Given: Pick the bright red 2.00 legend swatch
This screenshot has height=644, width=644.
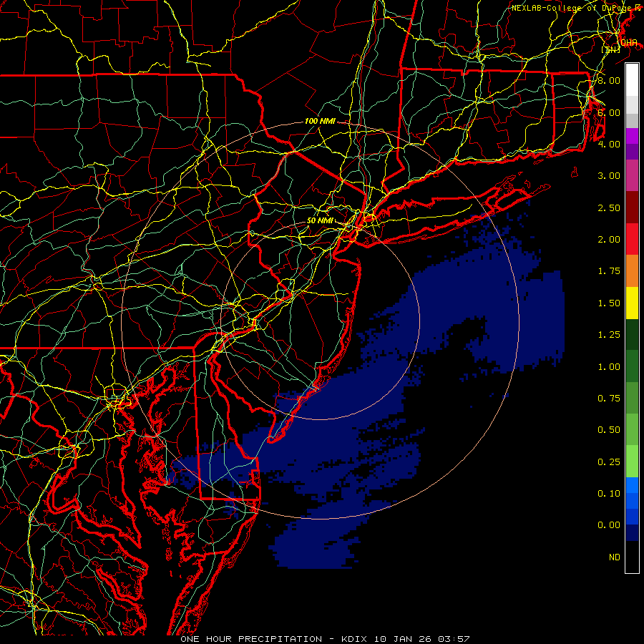Looking at the screenshot, I should coord(632,239).
